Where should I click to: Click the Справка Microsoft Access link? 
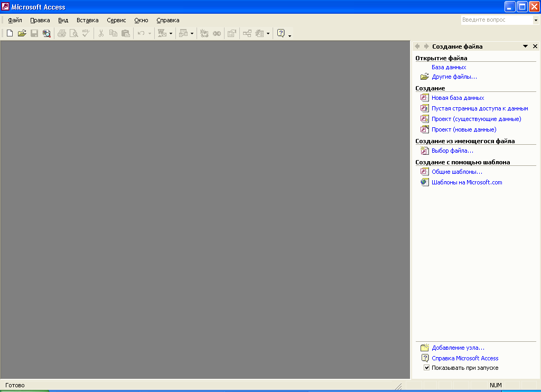(465, 358)
